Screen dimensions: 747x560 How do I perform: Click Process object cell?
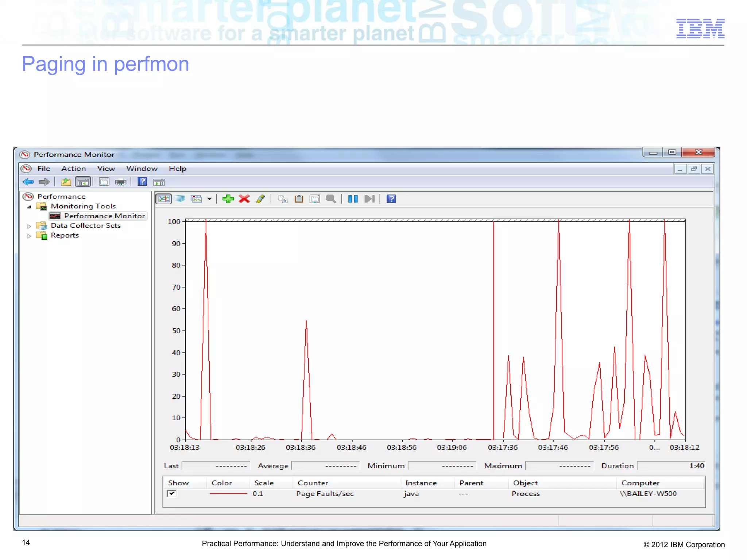click(x=526, y=494)
